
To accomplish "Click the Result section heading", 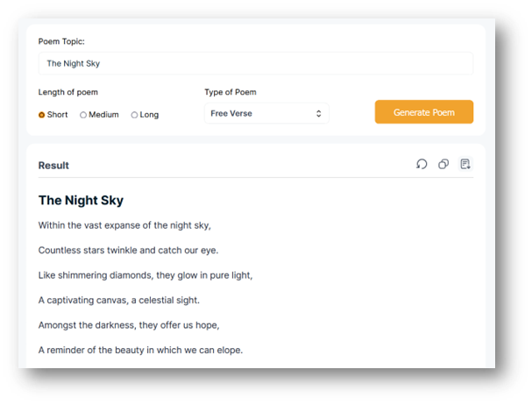I will (53, 165).
